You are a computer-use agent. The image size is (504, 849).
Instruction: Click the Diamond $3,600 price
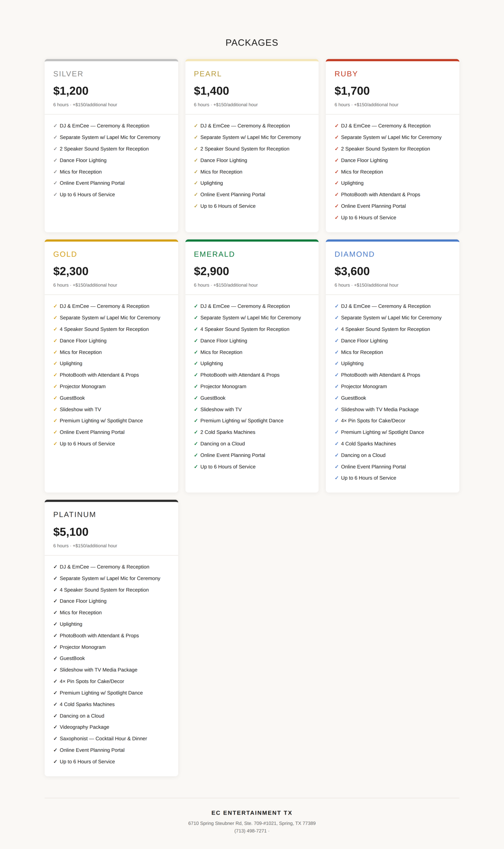(352, 271)
